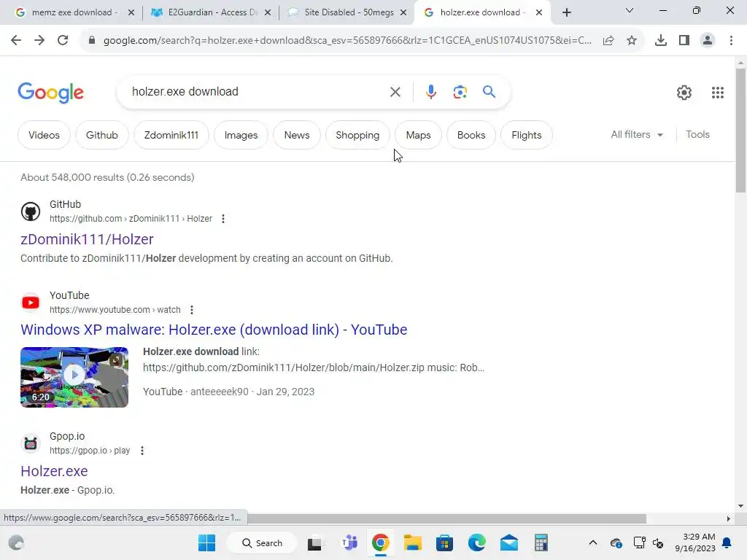Toggle the Chrome side panel icon

pos(684,41)
